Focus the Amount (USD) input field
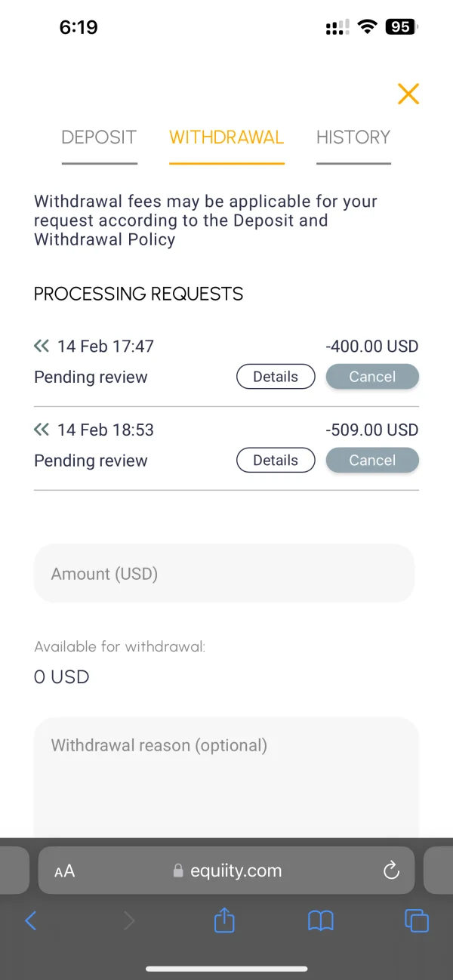 (224, 574)
